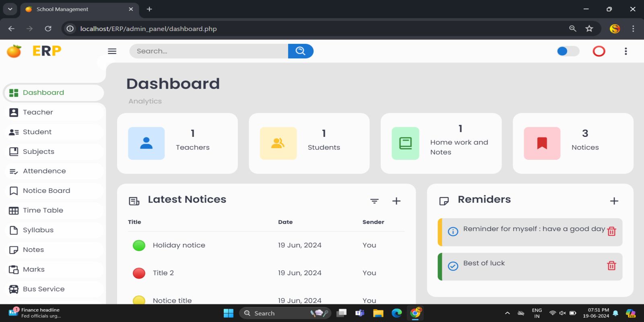Screen dimensions: 644x322
Task: Click the Teachers card person icon
Action: (147, 143)
